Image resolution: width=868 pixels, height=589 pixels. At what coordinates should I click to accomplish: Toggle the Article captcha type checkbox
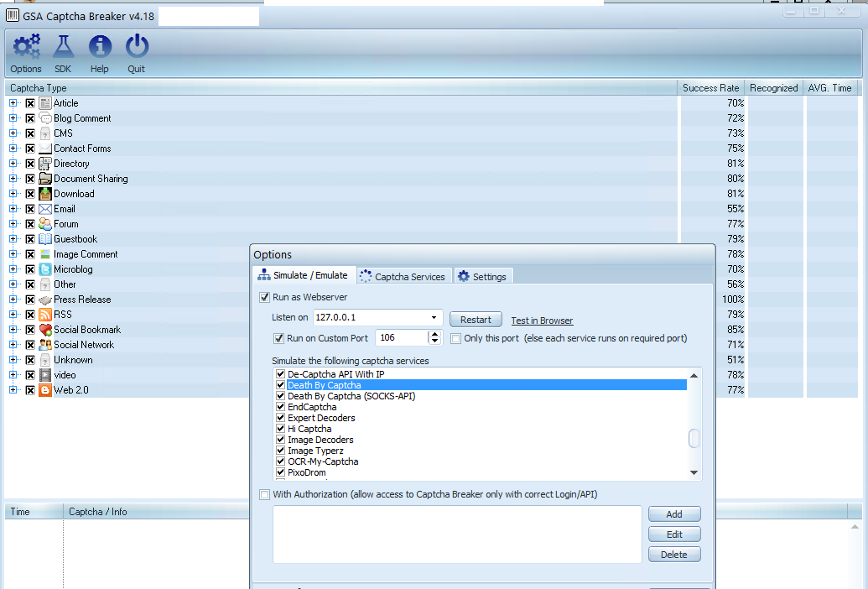coord(30,103)
